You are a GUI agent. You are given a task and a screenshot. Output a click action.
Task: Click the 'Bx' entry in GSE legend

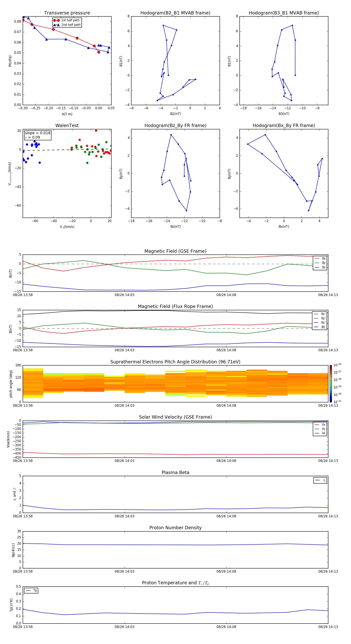pos(320,259)
